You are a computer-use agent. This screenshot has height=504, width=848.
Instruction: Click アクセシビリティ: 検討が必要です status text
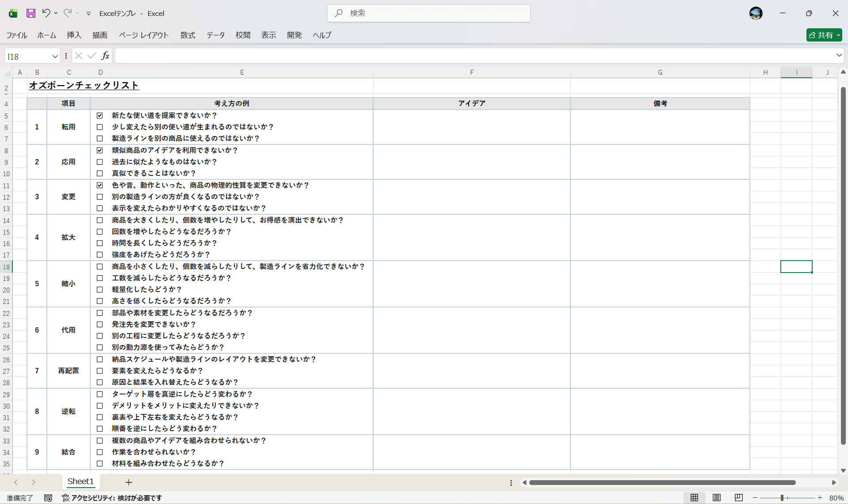[x=116, y=498]
